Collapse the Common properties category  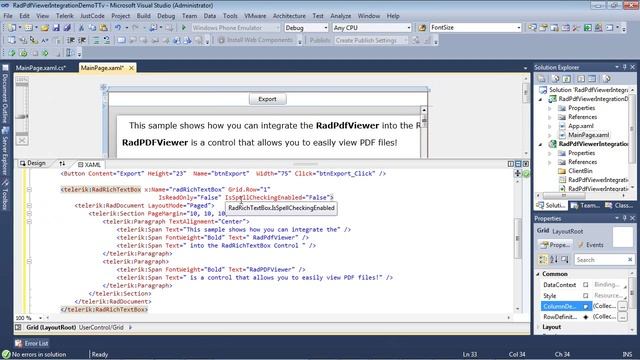pos(538,274)
